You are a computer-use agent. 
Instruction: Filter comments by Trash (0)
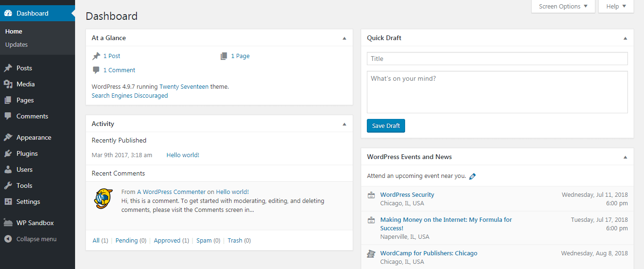click(239, 240)
